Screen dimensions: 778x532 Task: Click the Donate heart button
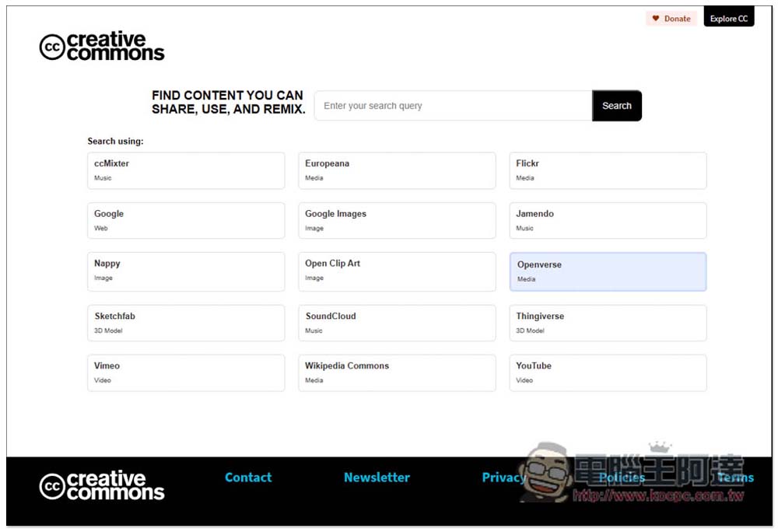click(671, 19)
